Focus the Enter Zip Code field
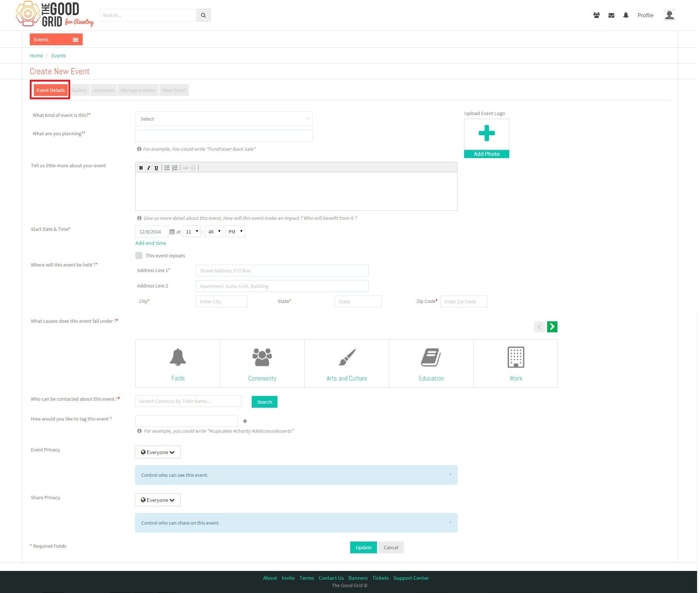Screen dimensions: 700x593 [x=464, y=301]
